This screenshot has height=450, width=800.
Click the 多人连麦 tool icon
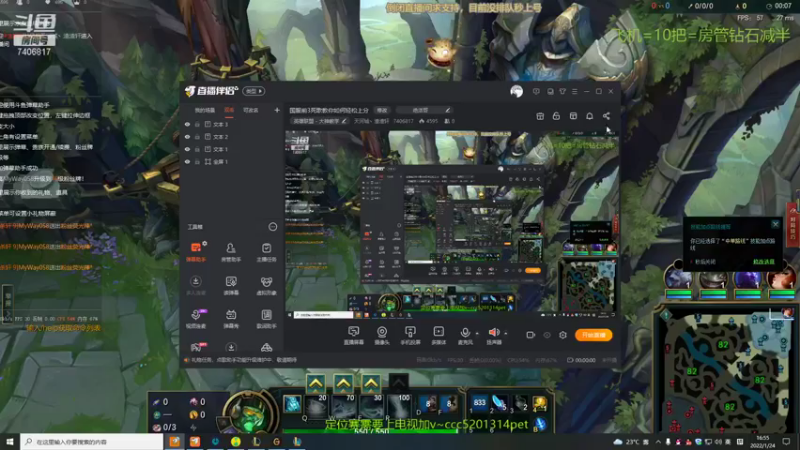(196, 286)
